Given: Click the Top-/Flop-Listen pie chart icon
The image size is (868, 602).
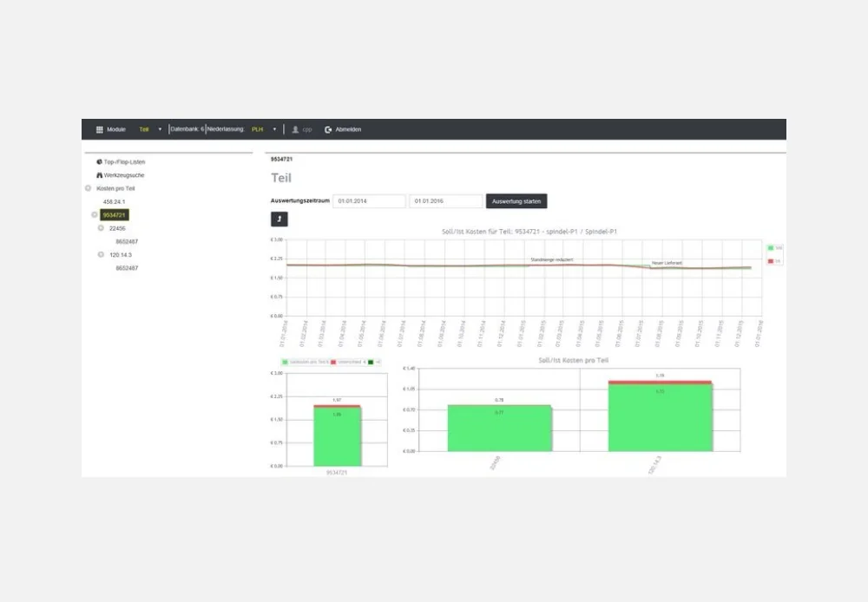Looking at the screenshot, I should click(x=100, y=162).
